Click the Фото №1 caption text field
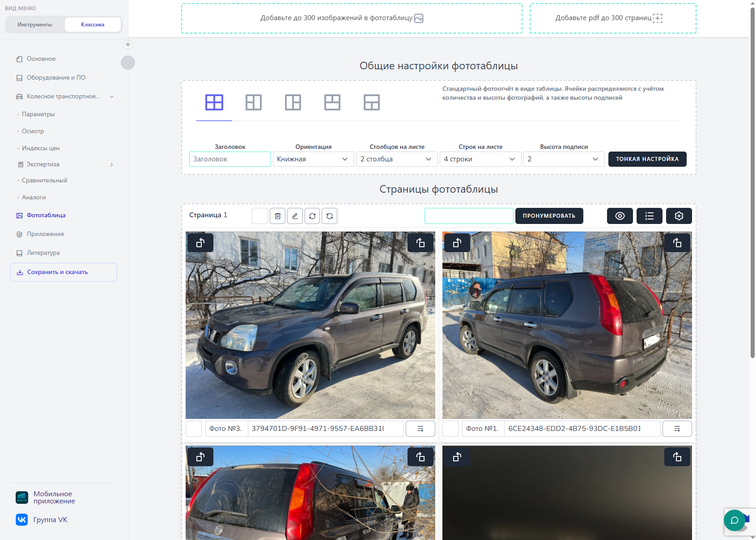Screen dimensions: 756x540 tap(582, 429)
